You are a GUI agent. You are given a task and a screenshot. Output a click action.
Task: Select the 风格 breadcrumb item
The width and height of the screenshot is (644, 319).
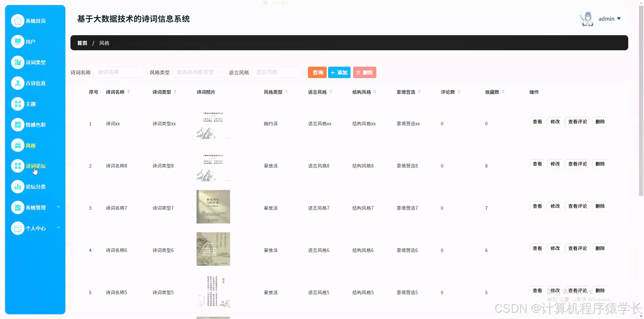104,43
